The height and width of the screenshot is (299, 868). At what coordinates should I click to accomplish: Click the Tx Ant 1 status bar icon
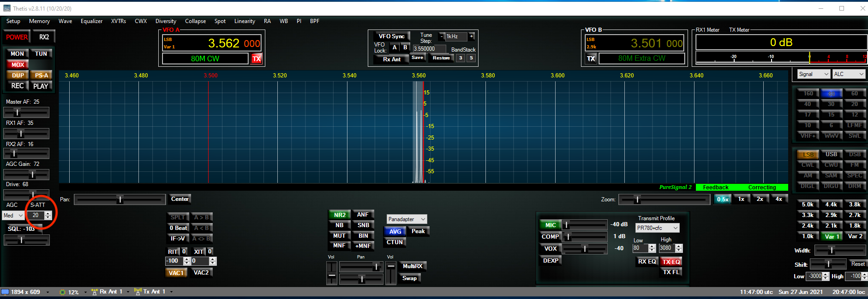(138, 292)
